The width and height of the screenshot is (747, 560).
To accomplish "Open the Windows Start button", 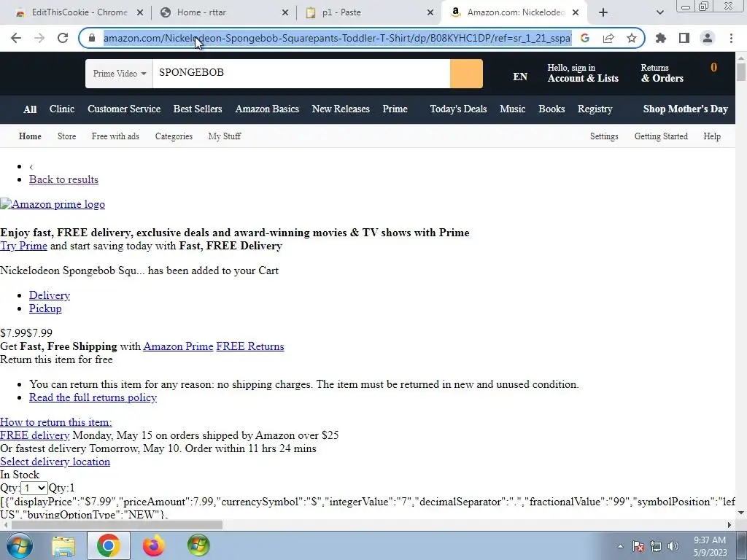I will (19, 545).
